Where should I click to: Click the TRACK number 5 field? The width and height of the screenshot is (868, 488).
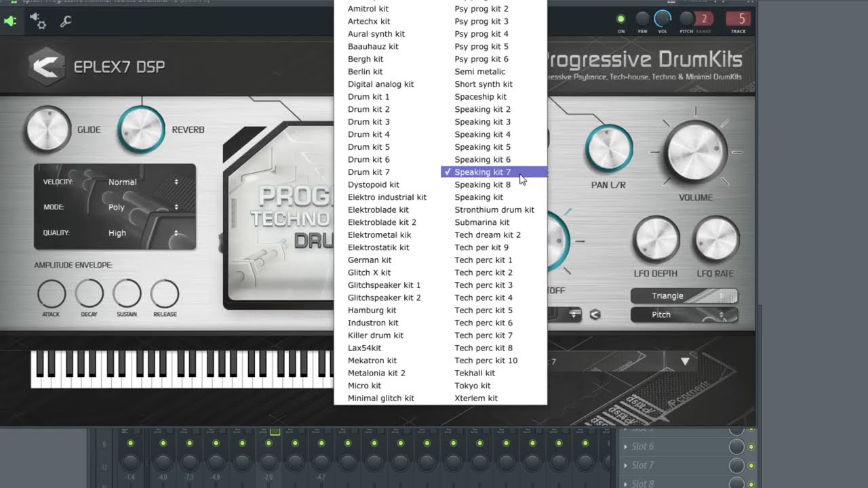(738, 19)
